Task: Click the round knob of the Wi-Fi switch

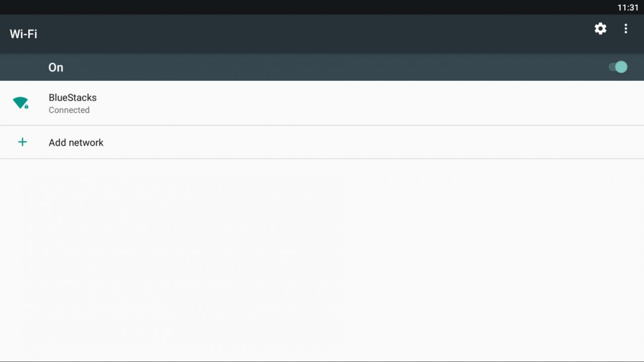Action: tap(621, 67)
